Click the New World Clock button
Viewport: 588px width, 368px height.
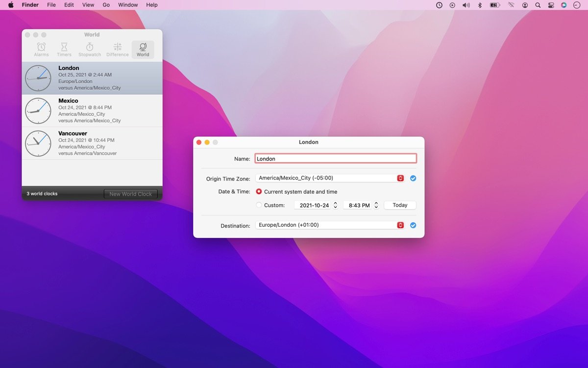point(130,194)
